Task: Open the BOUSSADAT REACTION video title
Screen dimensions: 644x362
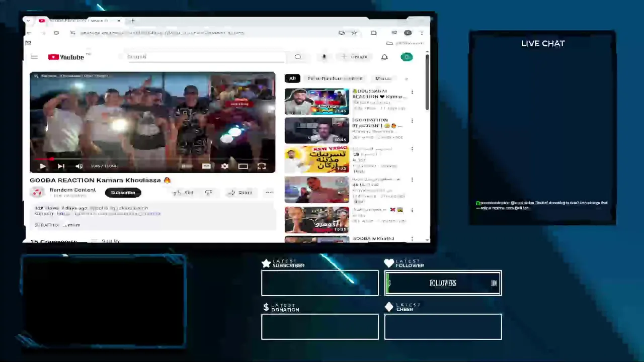Action: [379, 94]
